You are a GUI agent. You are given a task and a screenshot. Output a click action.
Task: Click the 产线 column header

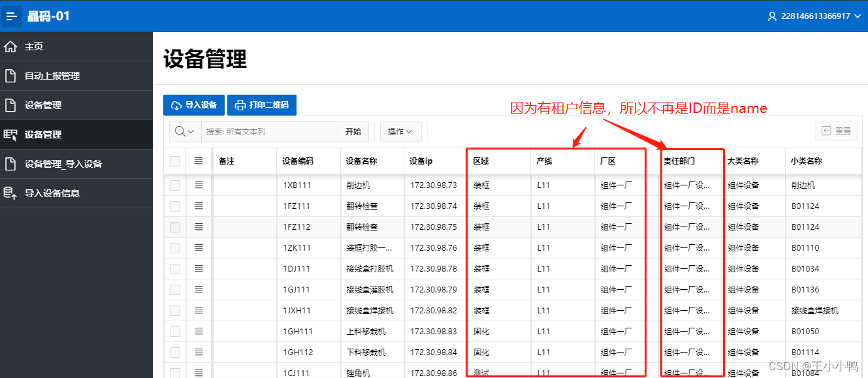[563, 161]
